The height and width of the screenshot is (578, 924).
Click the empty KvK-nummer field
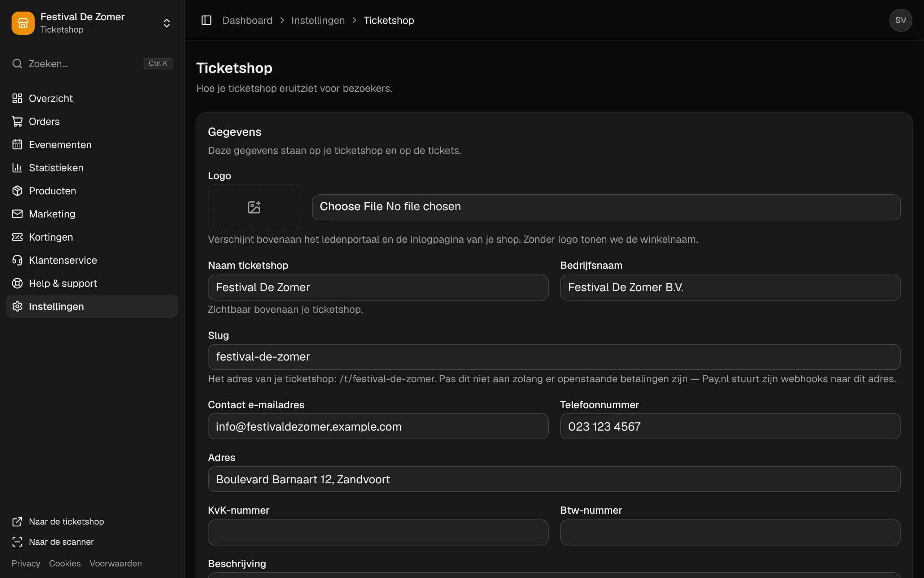click(x=378, y=532)
